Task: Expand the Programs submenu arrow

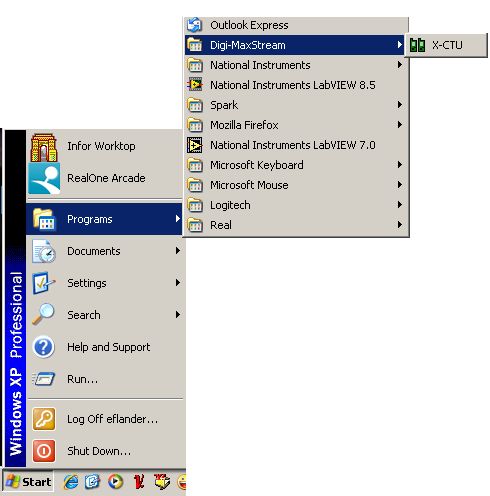Action: [x=178, y=219]
